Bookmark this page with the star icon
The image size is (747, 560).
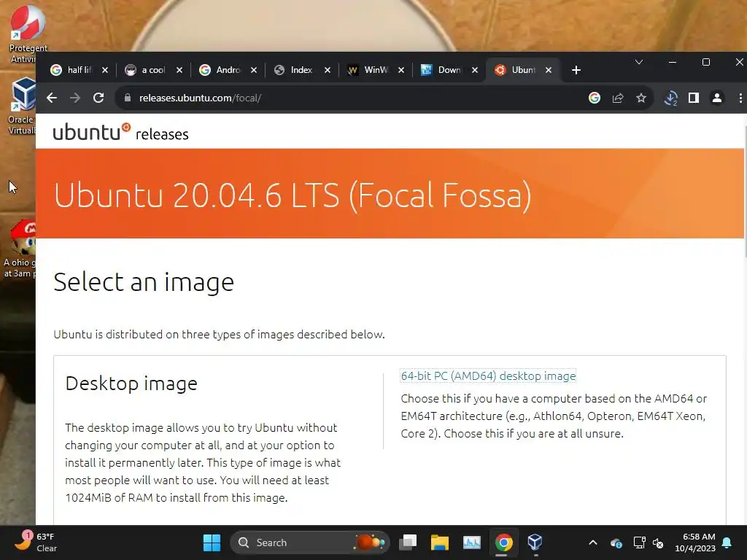pos(641,98)
